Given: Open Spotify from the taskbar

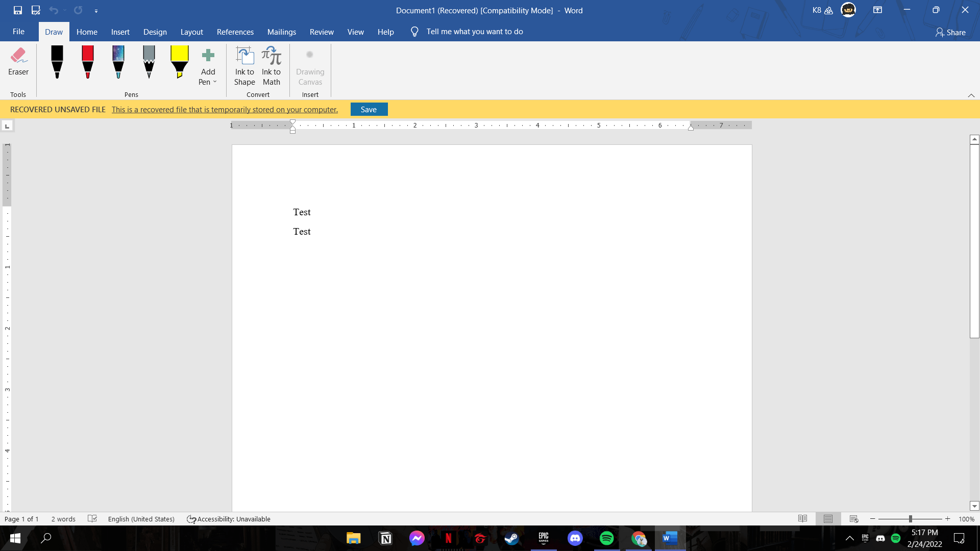Looking at the screenshot, I should pyautogui.click(x=607, y=538).
